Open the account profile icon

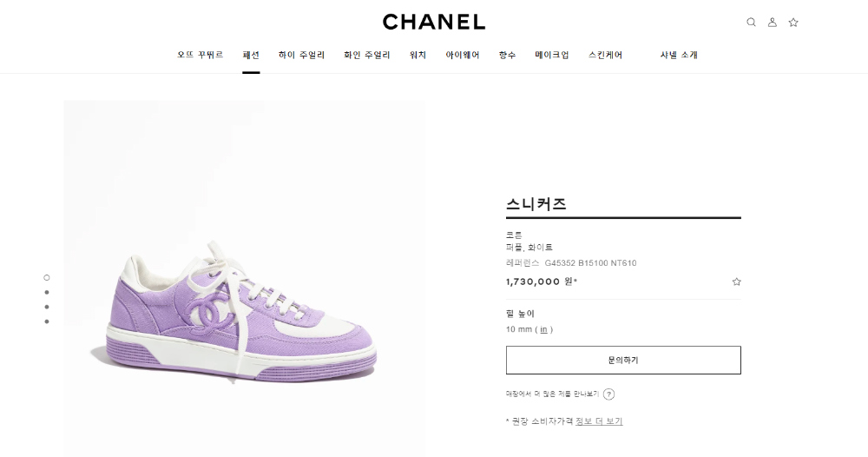(x=773, y=23)
